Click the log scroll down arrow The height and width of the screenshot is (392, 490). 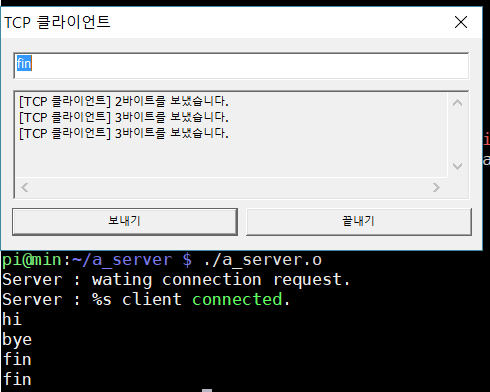click(x=458, y=166)
